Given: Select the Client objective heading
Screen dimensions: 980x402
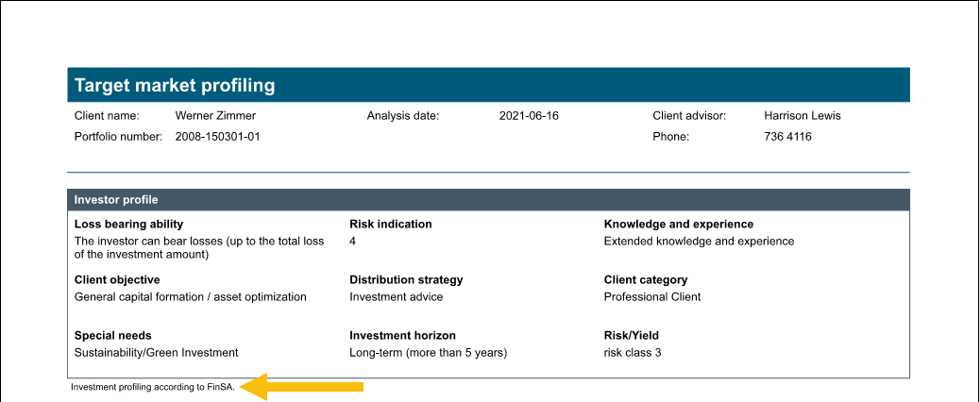Looking at the screenshot, I should [117, 280].
